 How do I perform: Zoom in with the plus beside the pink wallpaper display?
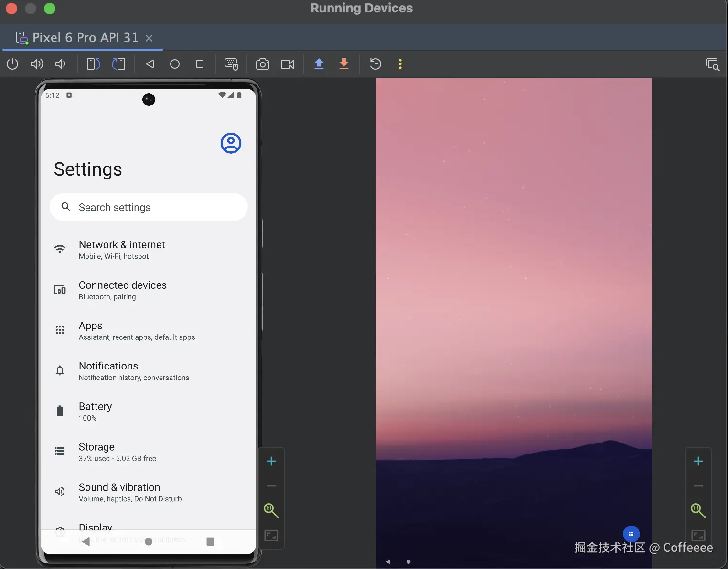tap(698, 461)
